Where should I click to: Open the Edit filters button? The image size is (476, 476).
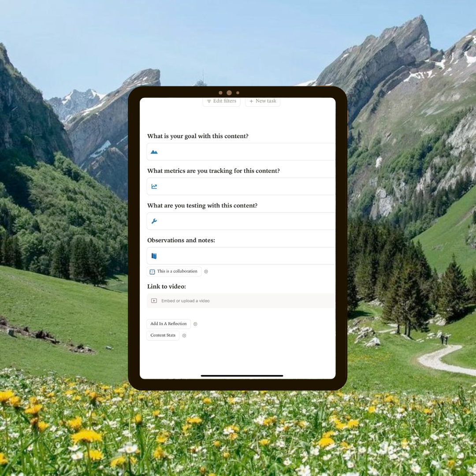(x=221, y=101)
